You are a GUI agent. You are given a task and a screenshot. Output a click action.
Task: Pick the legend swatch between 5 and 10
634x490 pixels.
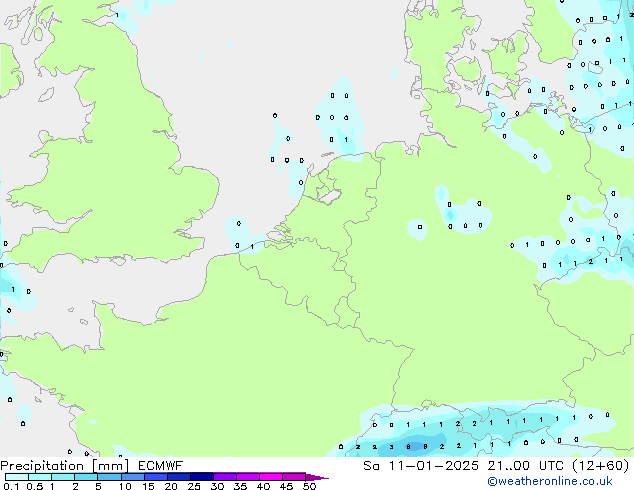(110, 477)
